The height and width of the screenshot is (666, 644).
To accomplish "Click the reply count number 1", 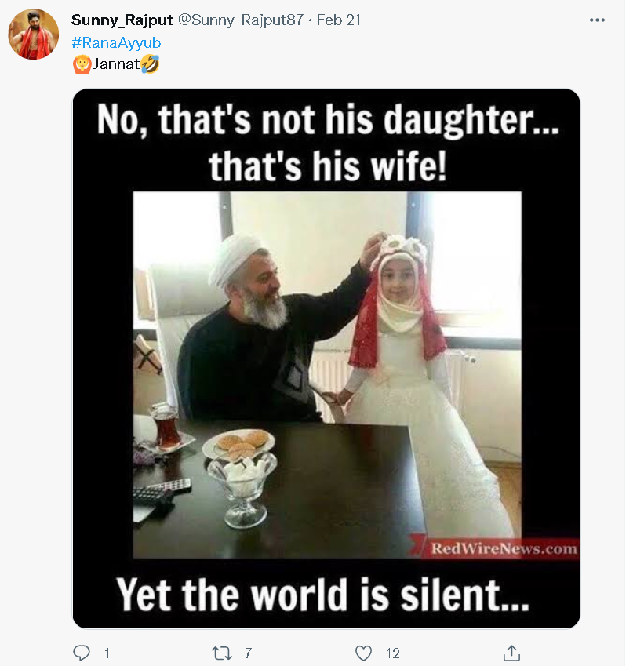I will pos(107,653).
